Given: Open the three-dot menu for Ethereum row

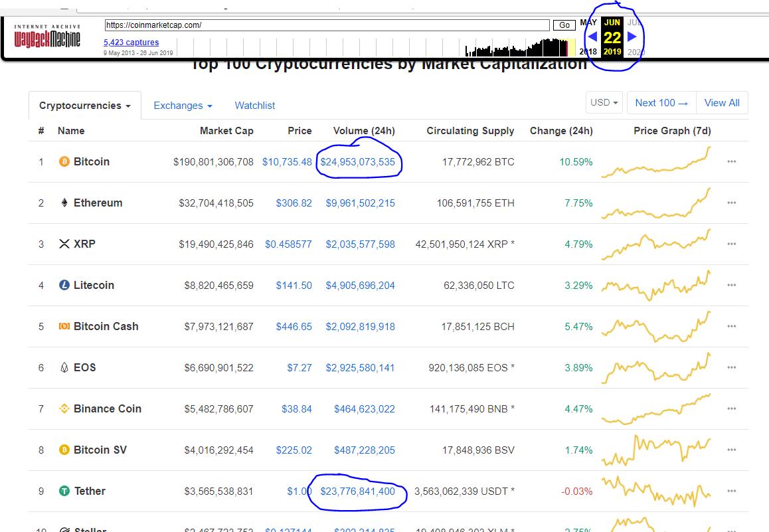Looking at the screenshot, I should 732,203.
